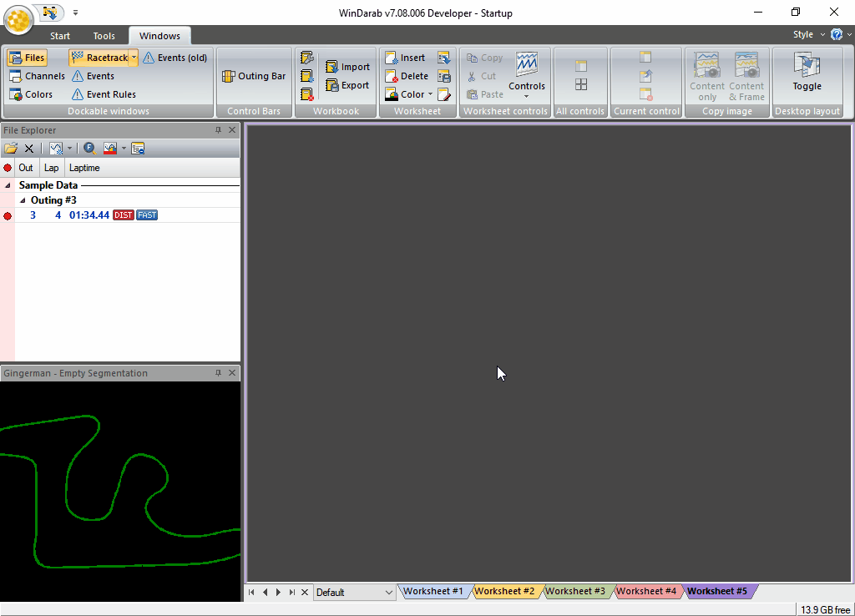Open the Default workbook combo box
Image resolution: width=855 pixels, height=616 pixels.
[354, 593]
